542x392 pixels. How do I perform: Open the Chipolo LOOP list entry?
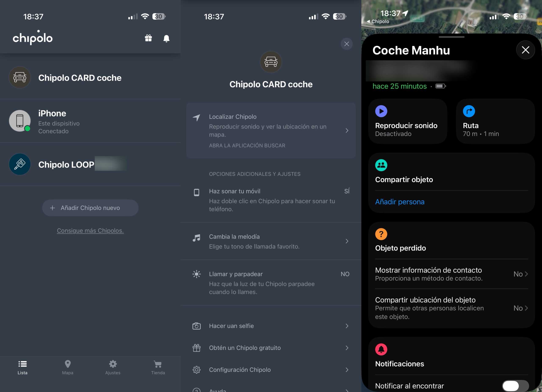[90, 164]
